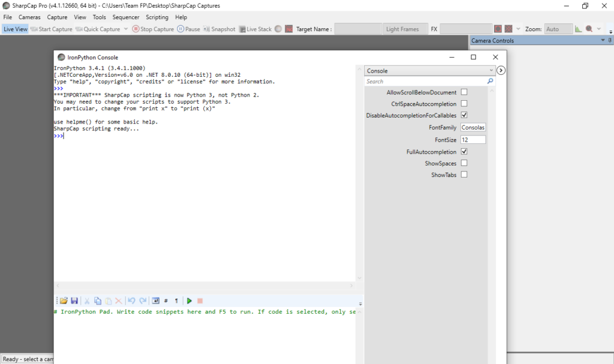614x364 pixels.
Task: Open Camera Controls panel options arrow
Action: point(603,40)
